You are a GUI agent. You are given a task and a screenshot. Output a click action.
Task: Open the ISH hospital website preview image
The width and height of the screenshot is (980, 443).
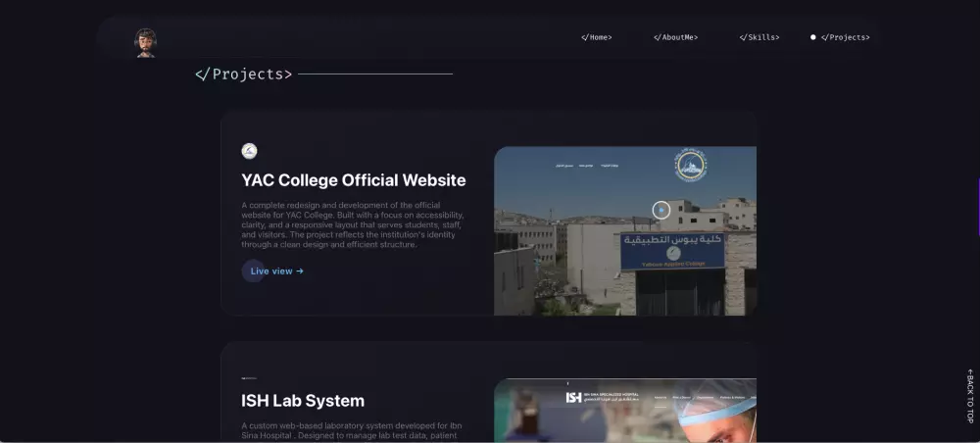click(625, 411)
